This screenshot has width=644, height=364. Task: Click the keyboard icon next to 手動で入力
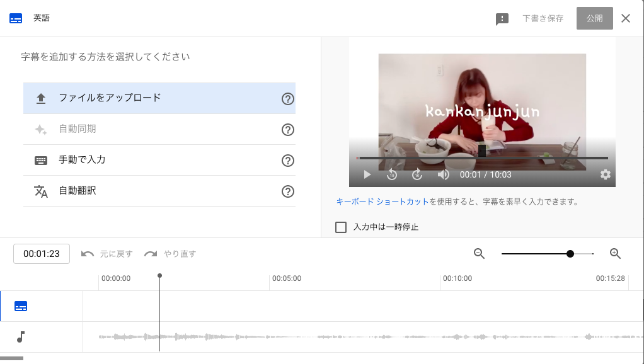point(40,160)
